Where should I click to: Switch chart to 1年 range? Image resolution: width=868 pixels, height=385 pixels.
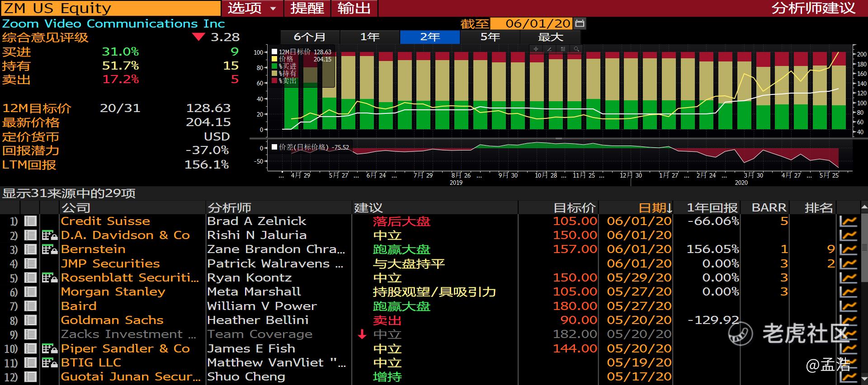click(x=370, y=37)
